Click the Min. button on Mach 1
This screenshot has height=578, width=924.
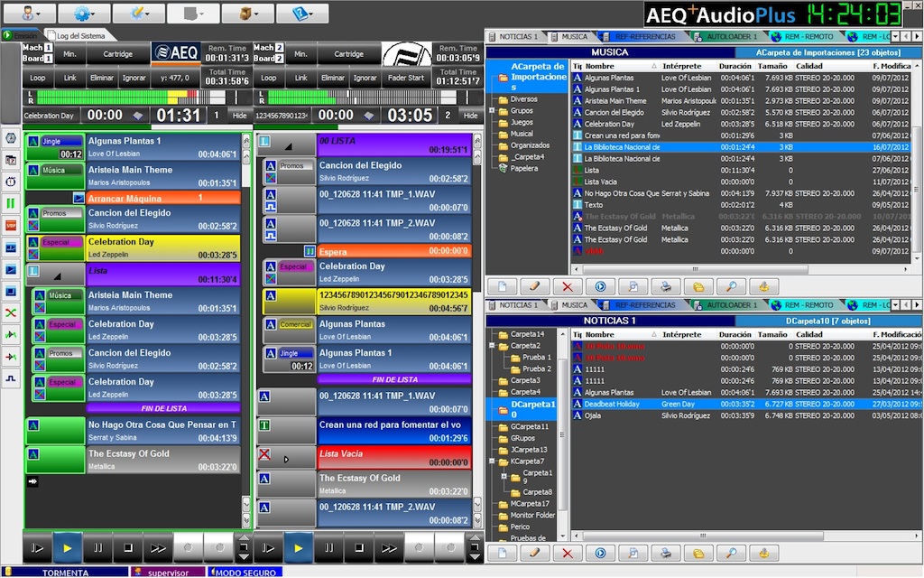click(69, 54)
